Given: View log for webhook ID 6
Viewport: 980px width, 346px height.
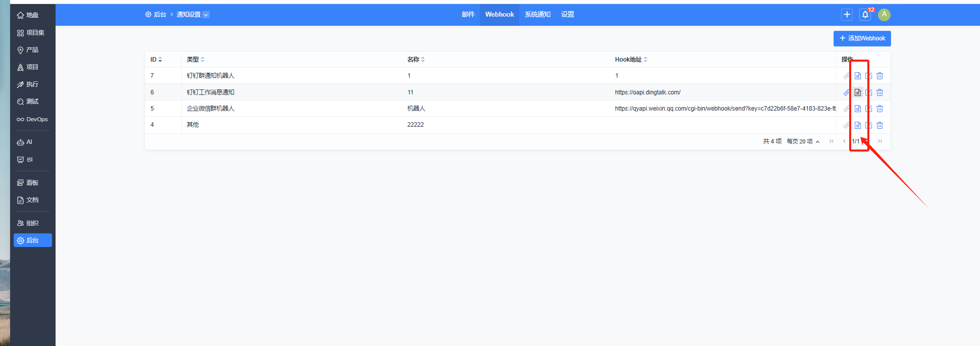Looking at the screenshot, I should pos(858,92).
